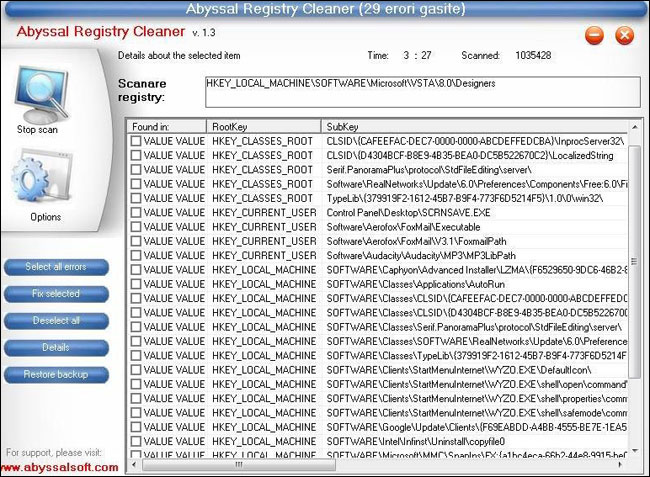Tick checkbox for the InprocServer32 row
650x477 pixels.
coord(136,142)
